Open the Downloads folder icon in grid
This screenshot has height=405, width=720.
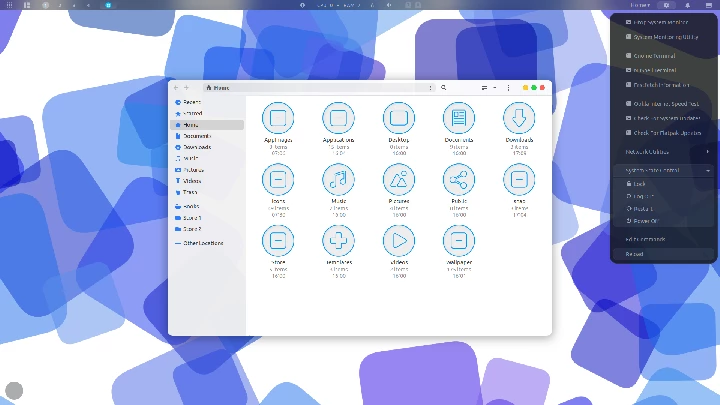point(518,118)
